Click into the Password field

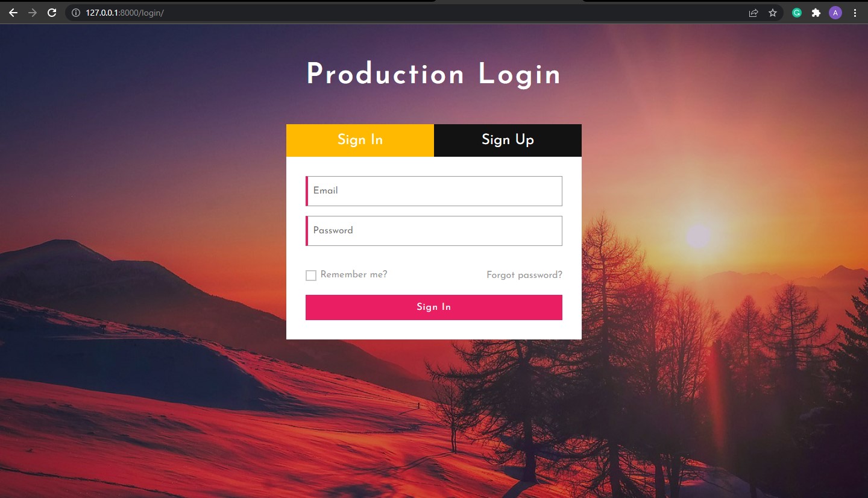tap(434, 231)
